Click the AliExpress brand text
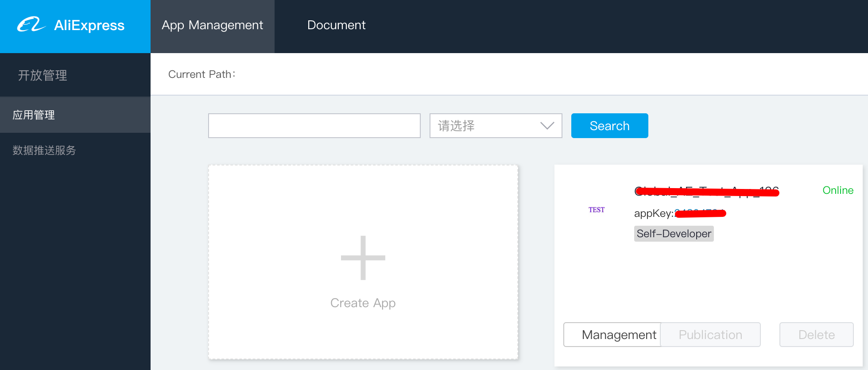 (89, 25)
